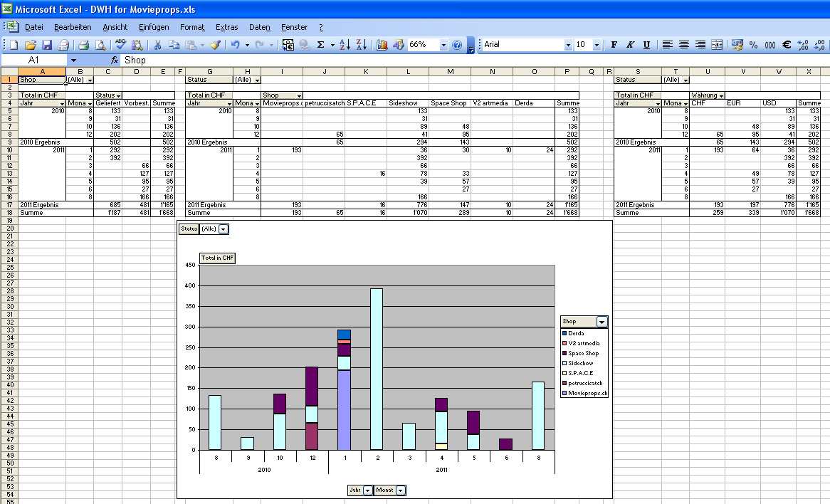This screenshot has width=830, height=504.
Task: Expand the 66% zoom level dropdown
Action: (444, 45)
